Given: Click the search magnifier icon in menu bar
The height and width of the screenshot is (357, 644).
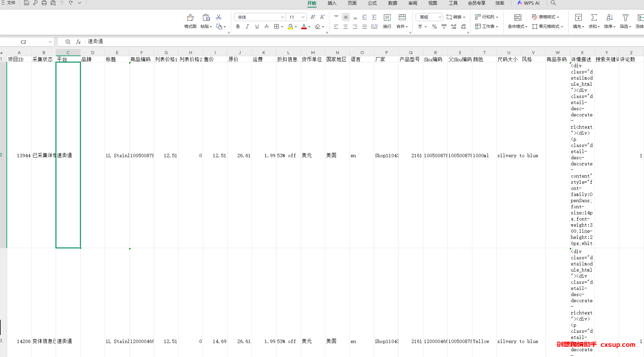Looking at the screenshot, I should tap(553, 3).
